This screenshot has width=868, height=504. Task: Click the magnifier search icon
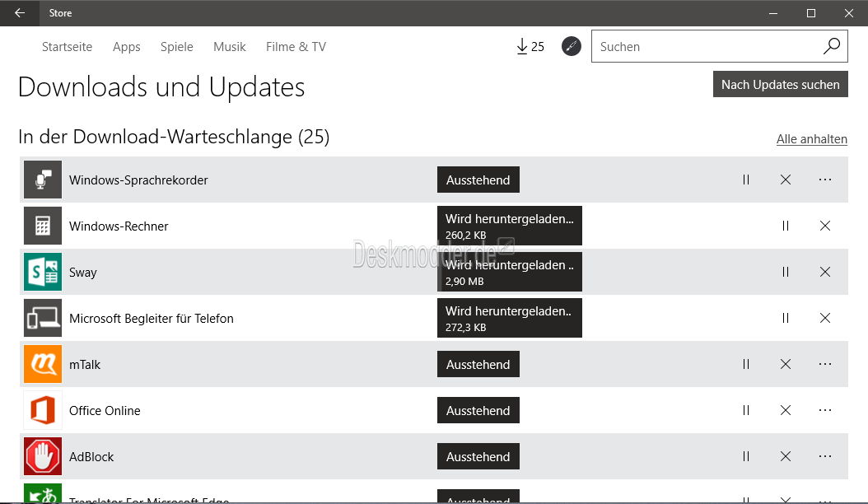(832, 46)
